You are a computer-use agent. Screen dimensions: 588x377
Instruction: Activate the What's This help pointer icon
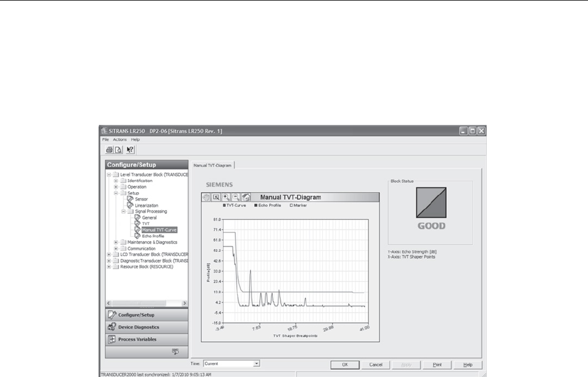tap(130, 150)
